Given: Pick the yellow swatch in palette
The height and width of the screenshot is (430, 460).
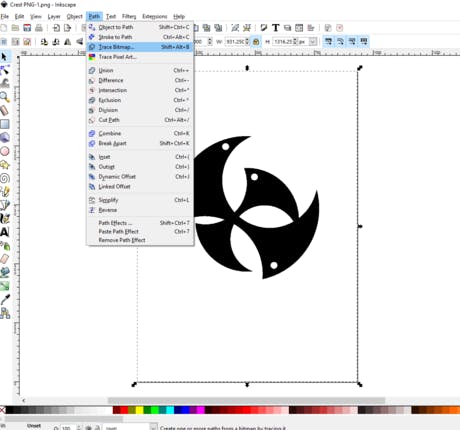Looking at the screenshot, I should (x=140, y=410).
